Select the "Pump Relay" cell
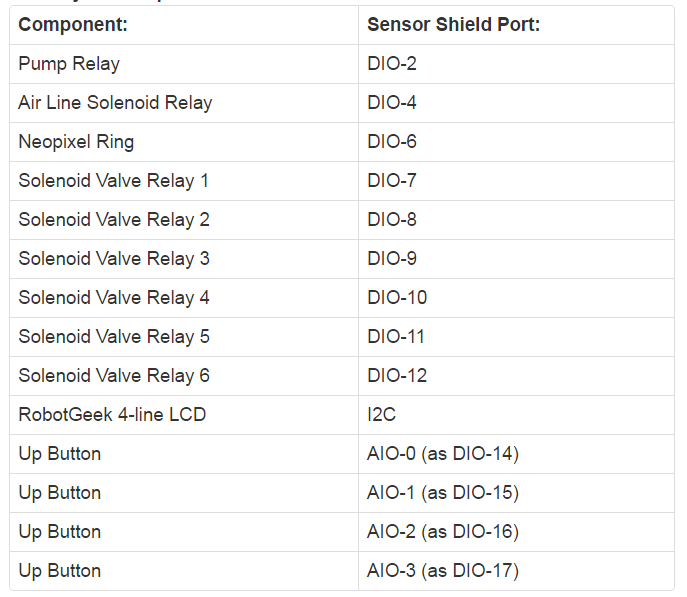This screenshot has width=687, height=597. coord(69,64)
